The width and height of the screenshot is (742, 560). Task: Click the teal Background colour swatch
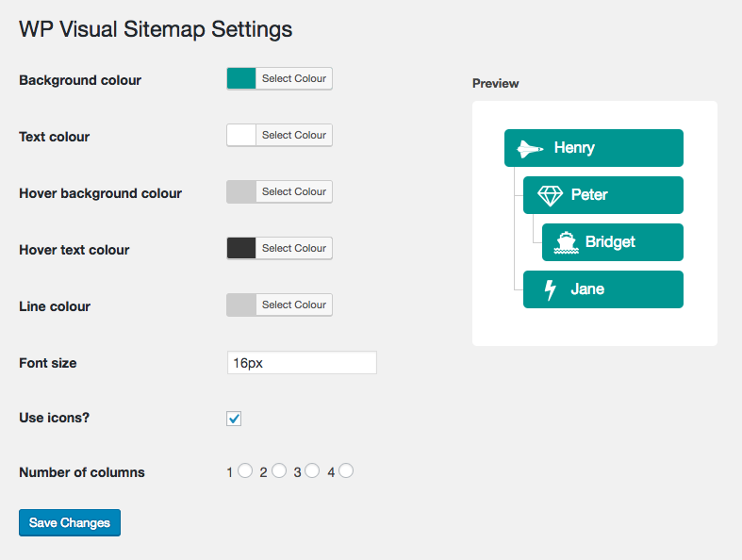(x=241, y=78)
